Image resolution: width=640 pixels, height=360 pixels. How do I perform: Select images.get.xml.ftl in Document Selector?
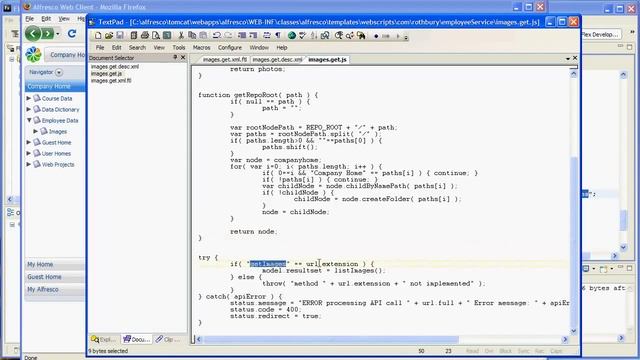pos(111,81)
